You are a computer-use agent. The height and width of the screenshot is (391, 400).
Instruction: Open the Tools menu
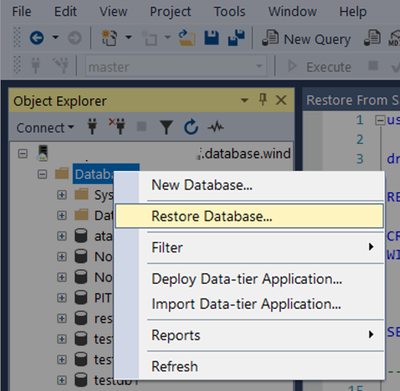(x=229, y=12)
